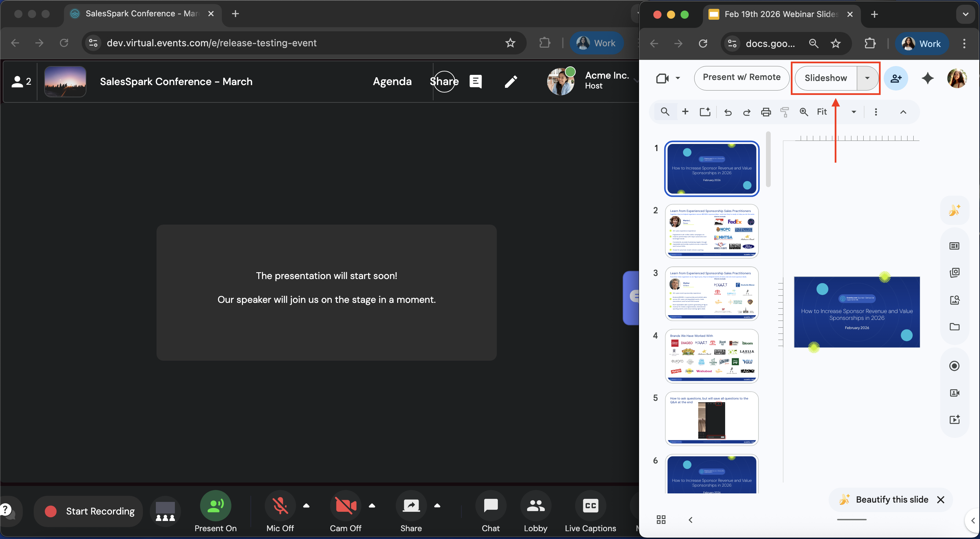This screenshot has width=980, height=539.
Task: Click the record circle icon in side panel
Action: coord(954,366)
